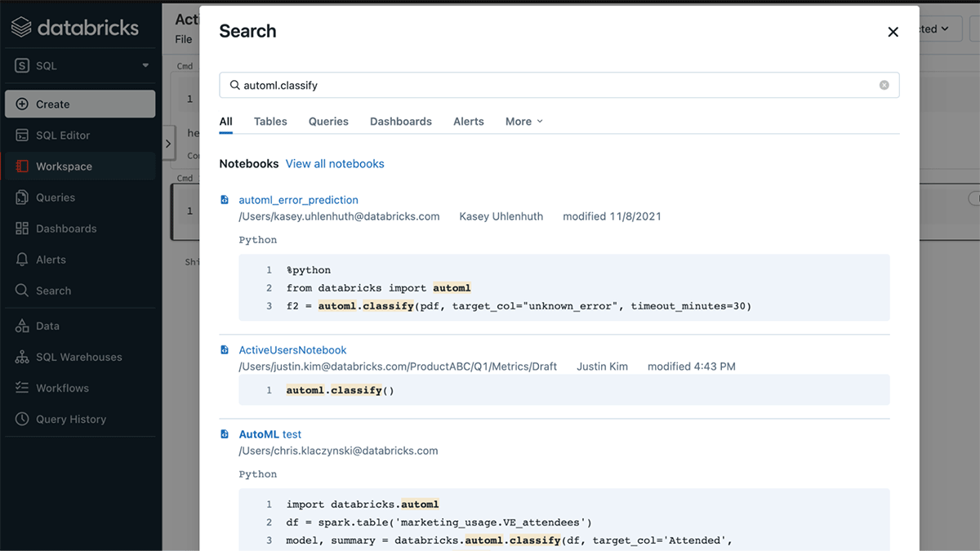Open Dashboards grid icon in sidebar

[x=22, y=229]
